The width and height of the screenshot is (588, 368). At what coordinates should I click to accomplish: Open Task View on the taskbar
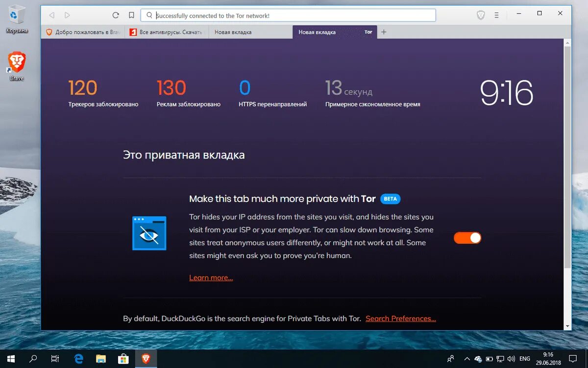click(55, 359)
